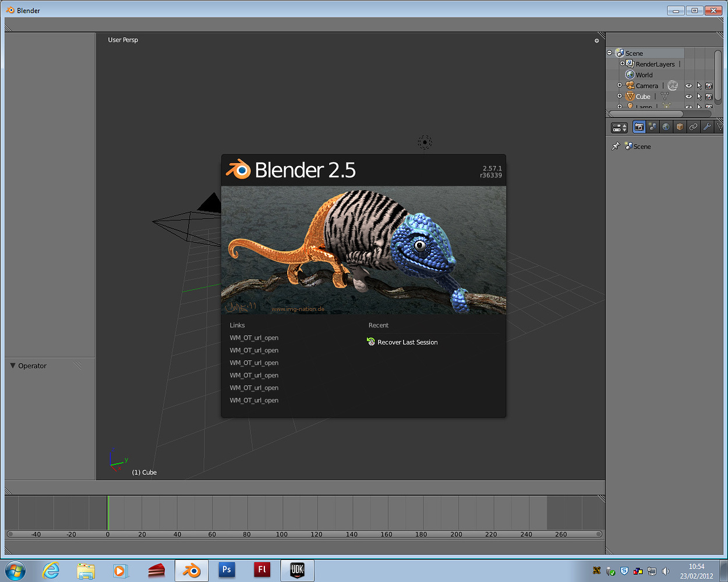Click the version 2.57.1 text
This screenshot has width=728, height=582.
click(492, 168)
